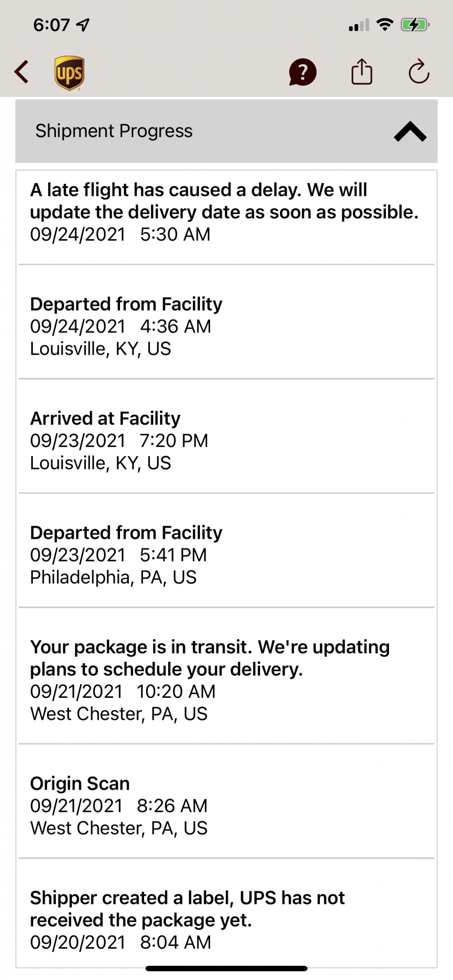This screenshot has height=980, width=453.
Task: Select the late flight delay entry
Action: (226, 218)
